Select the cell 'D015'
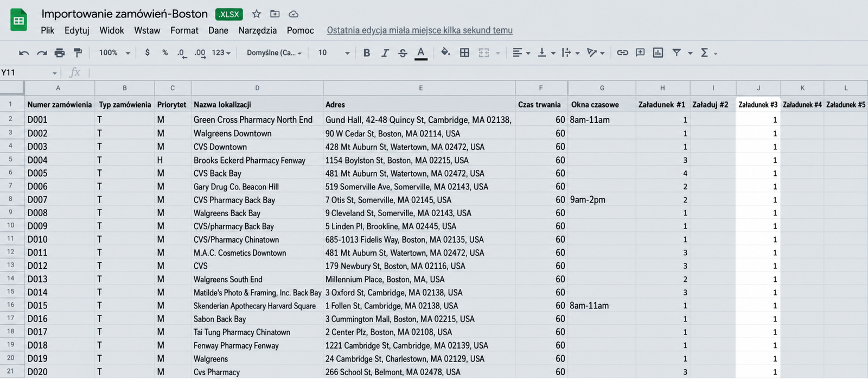 coord(60,305)
